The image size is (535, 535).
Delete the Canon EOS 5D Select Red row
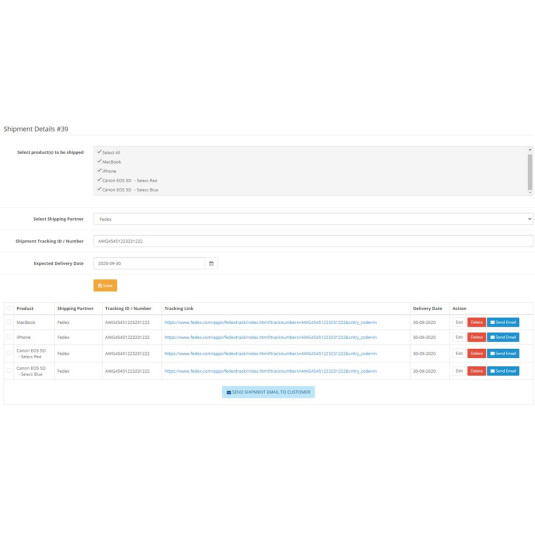tap(477, 353)
